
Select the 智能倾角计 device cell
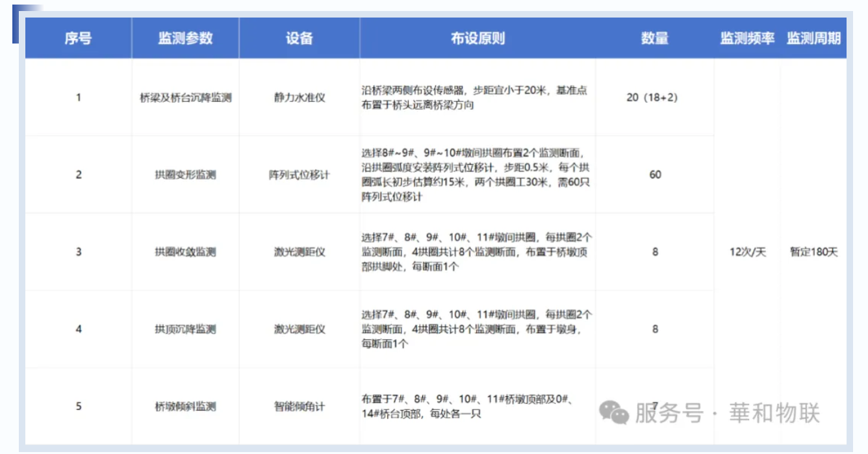[300, 407]
